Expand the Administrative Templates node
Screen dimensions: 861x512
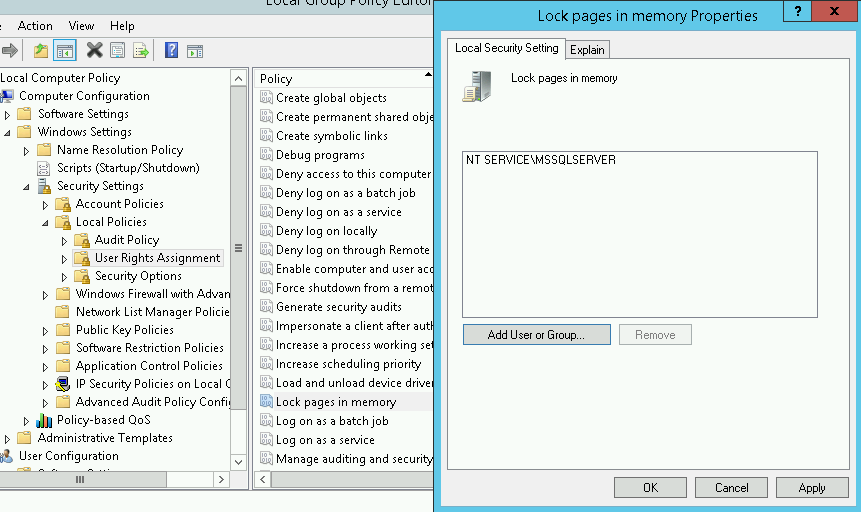pyautogui.click(x=8, y=438)
